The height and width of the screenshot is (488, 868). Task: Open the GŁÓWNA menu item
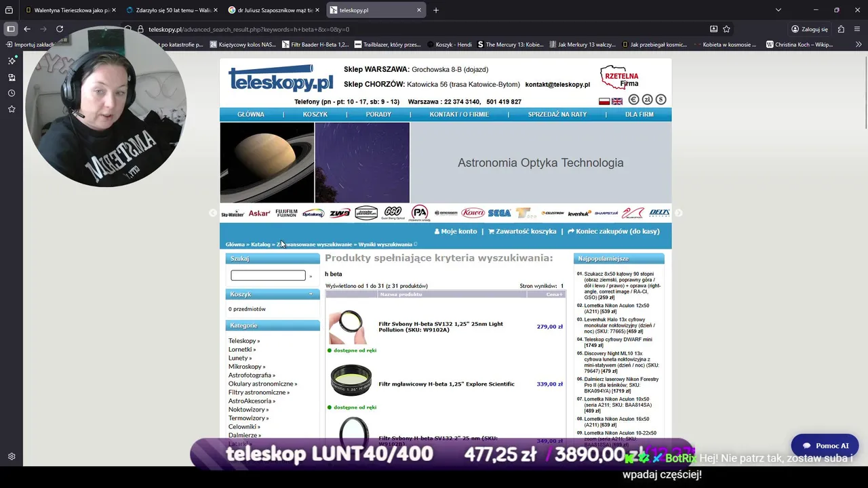[x=251, y=115]
